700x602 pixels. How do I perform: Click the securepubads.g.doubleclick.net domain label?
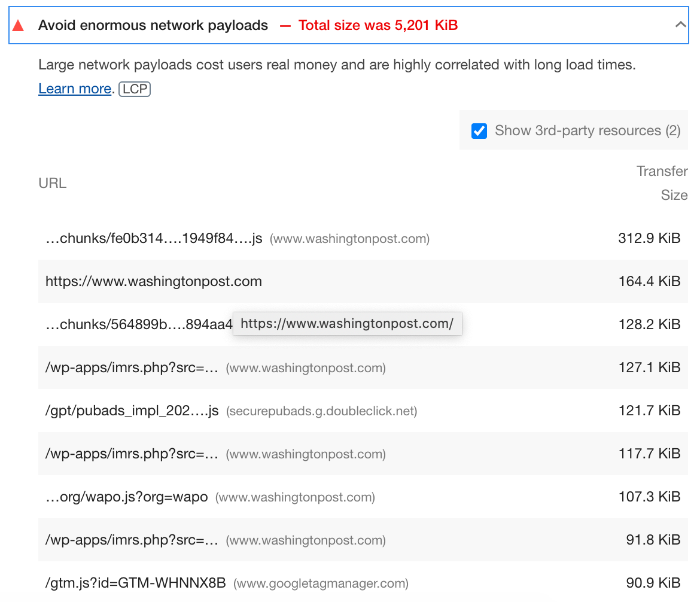[321, 411]
